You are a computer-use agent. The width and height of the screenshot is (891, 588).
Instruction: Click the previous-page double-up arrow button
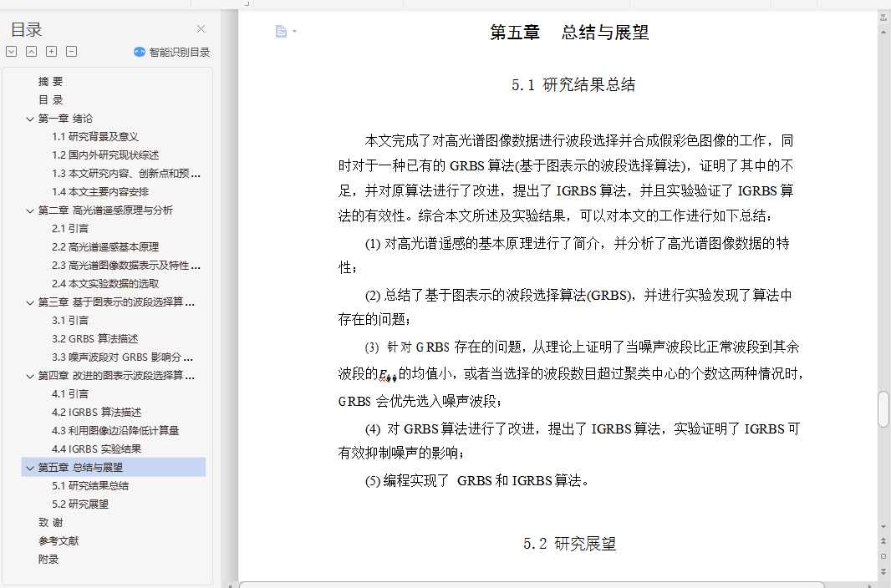[x=883, y=542]
